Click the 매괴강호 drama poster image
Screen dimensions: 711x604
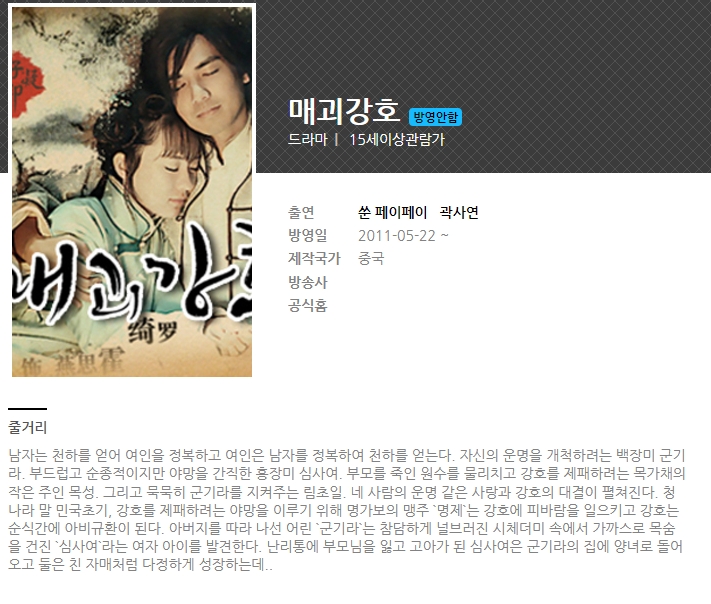point(131,191)
